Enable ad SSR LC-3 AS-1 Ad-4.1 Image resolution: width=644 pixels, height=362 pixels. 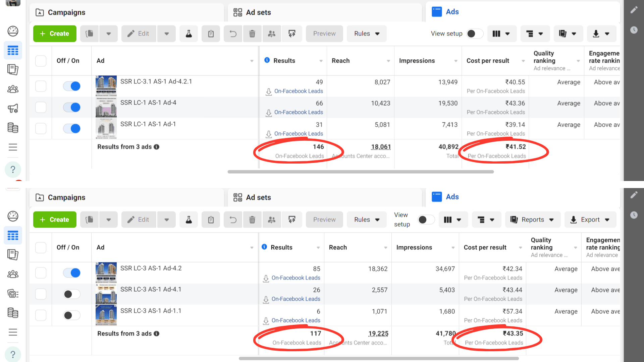(x=72, y=294)
